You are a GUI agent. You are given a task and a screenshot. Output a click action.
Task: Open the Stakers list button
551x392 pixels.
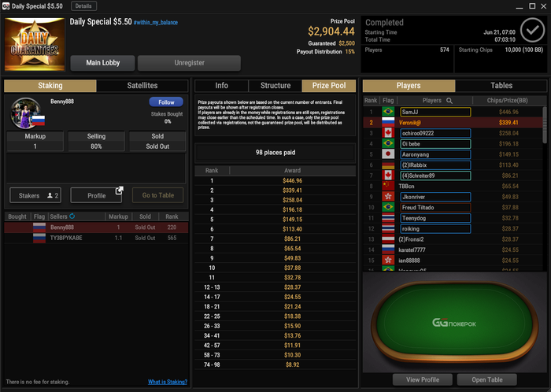tap(35, 195)
